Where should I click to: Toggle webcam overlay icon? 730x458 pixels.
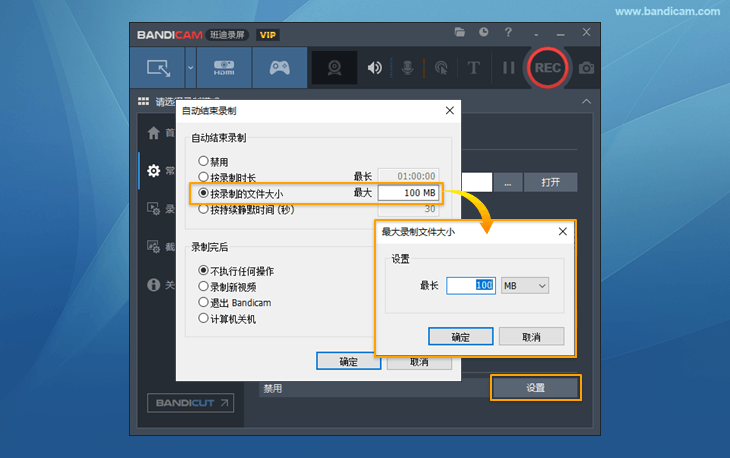334,68
